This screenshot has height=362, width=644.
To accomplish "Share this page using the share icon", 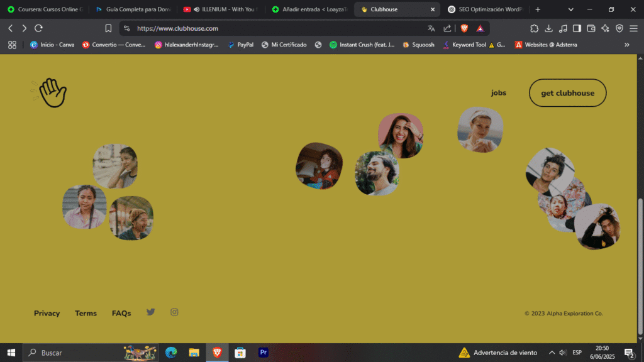I will [x=447, y=28].
